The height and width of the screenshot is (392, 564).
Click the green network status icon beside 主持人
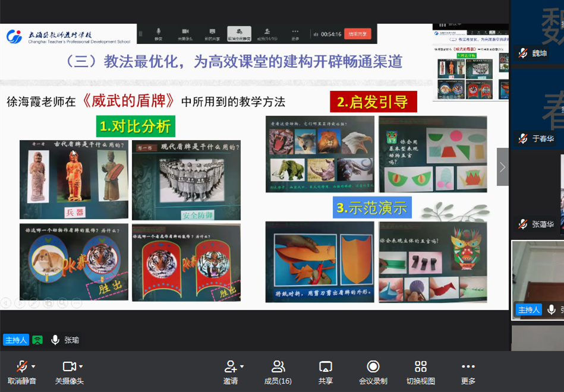(37, 340)
